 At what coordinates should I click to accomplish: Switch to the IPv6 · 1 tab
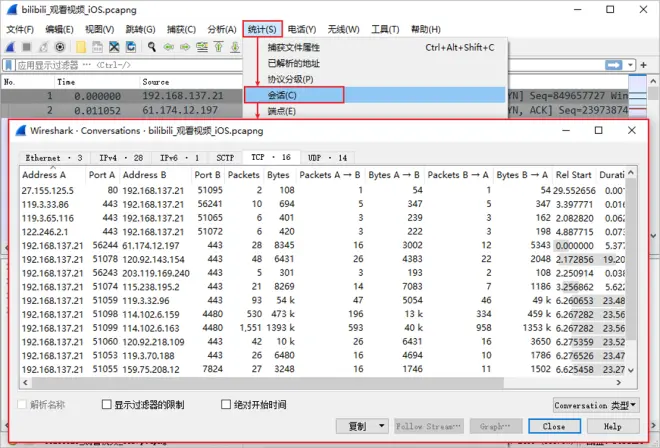pos(179,158)
